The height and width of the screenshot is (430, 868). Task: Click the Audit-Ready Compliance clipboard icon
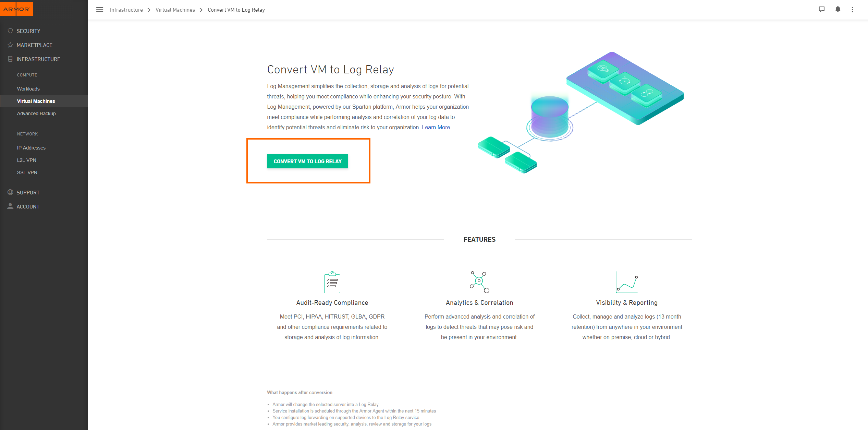coord(332,282)
